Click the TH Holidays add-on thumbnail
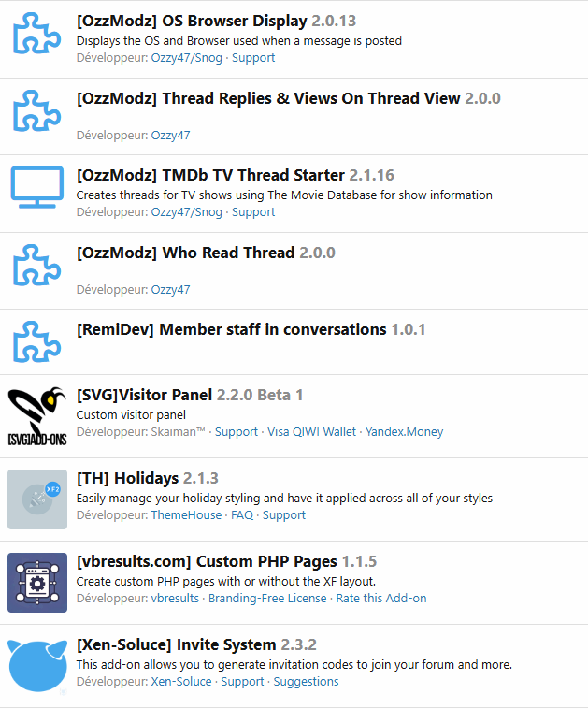The width and height of the screenshot is (588, 709). click(x=37, y=499)
